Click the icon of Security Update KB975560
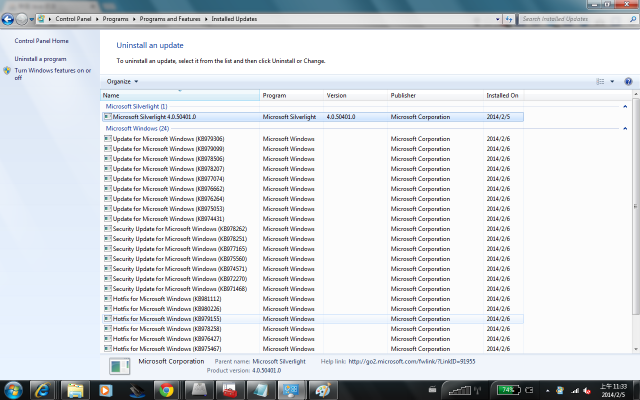 [108, 258]
